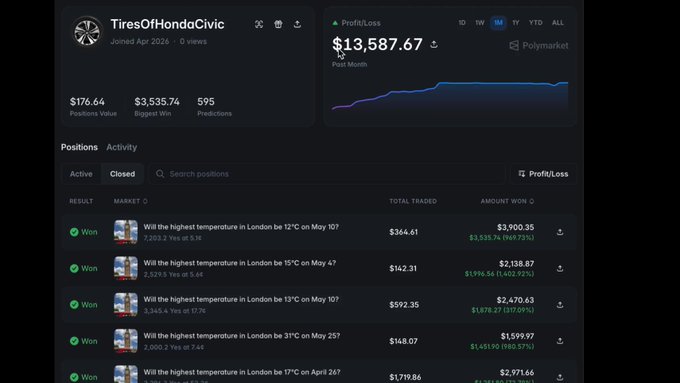Click thumbnail of 31°C May 25 market
This screenshot has height=383, width=680.
[126, 341]
